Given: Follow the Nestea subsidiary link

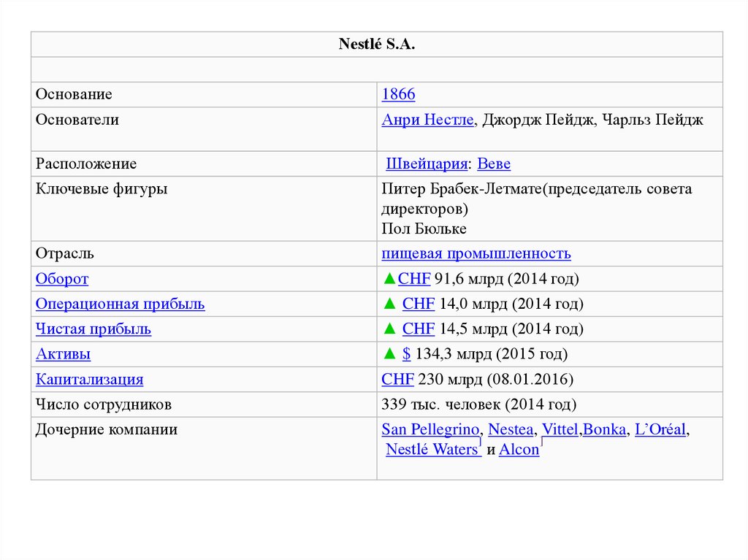Looking at the screenshot, I should [x=510, y=430].
